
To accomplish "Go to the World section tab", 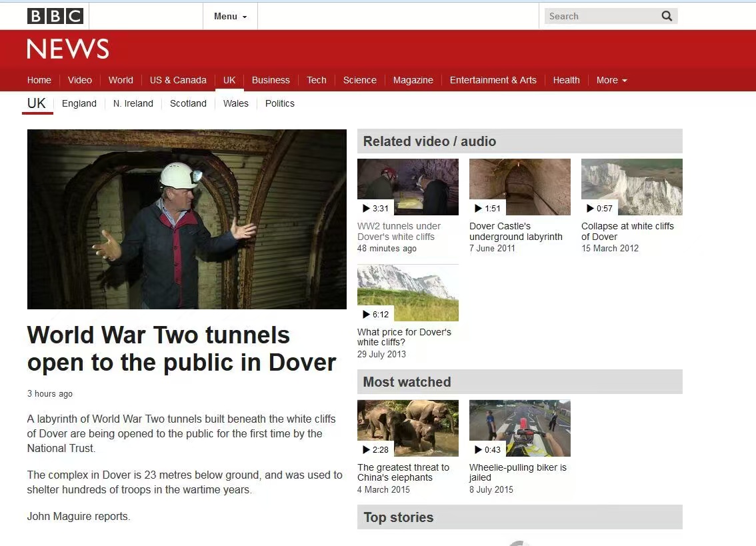I will (121, 80).
